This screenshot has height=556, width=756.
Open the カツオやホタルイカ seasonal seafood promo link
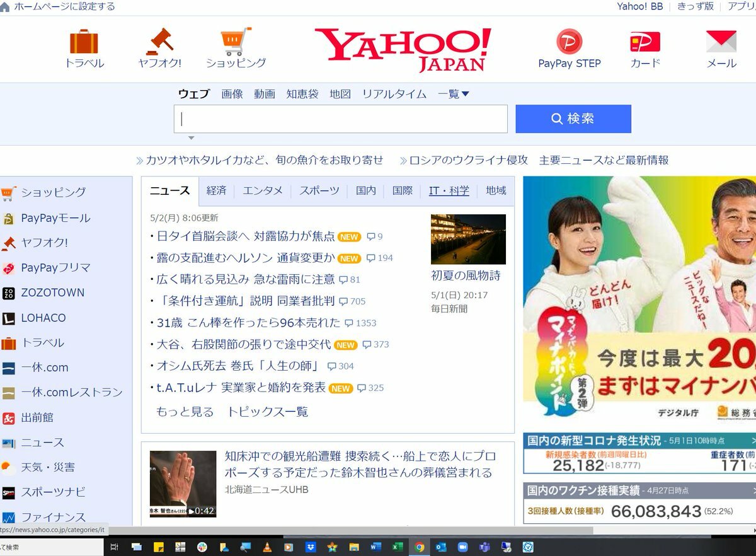(265, 160)
